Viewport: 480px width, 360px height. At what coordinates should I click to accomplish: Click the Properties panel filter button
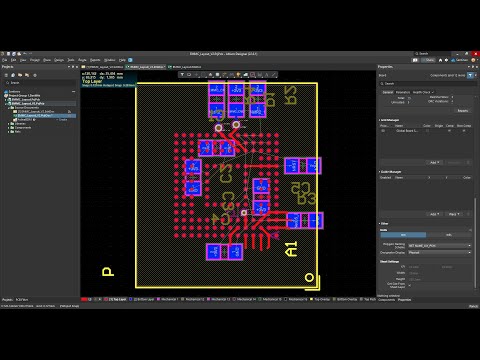tap(470, 75)
